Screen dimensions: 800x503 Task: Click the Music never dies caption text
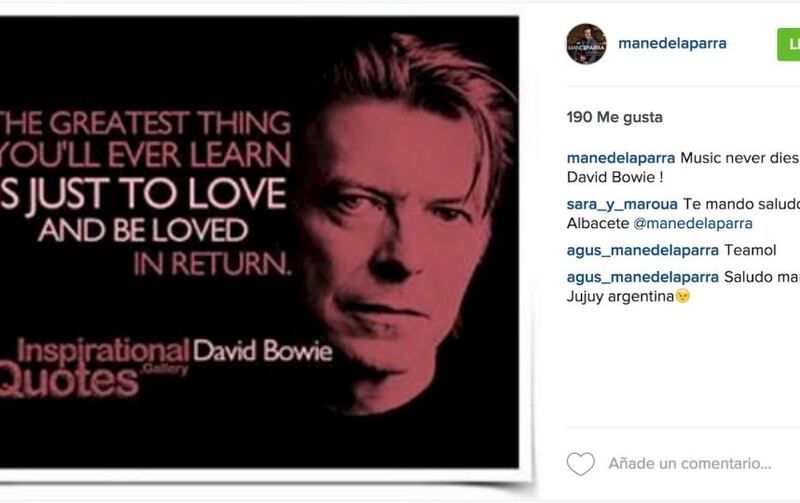[x=739, y=158]
